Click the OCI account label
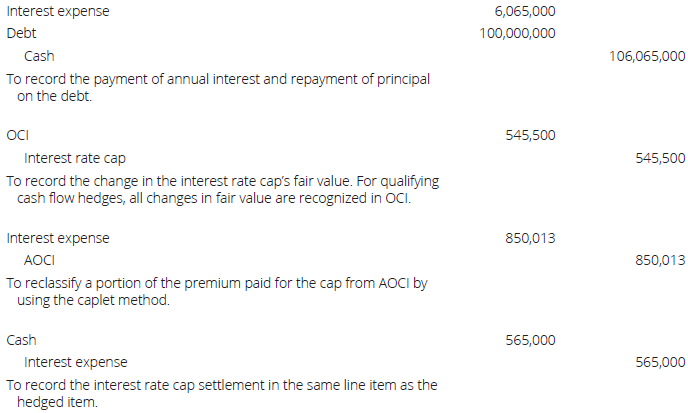Viewport: 688px width, 413px height. point(16,136)
